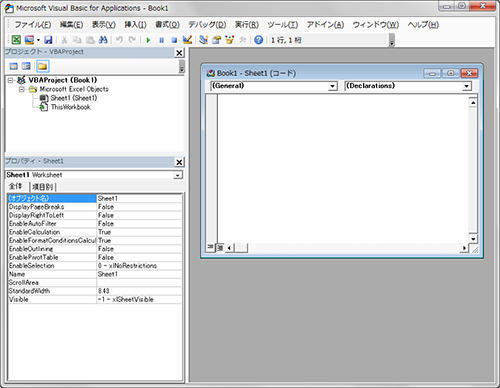The height and width of the screenshot is (388, 500).
Task: Select the EnableSelection value 0 - xlNoRestrictions
Action: 139,266
